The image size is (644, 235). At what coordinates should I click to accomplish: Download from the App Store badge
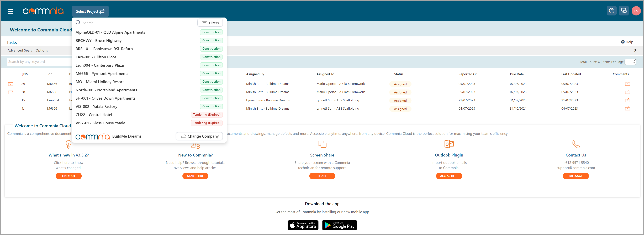click(303, 225)
